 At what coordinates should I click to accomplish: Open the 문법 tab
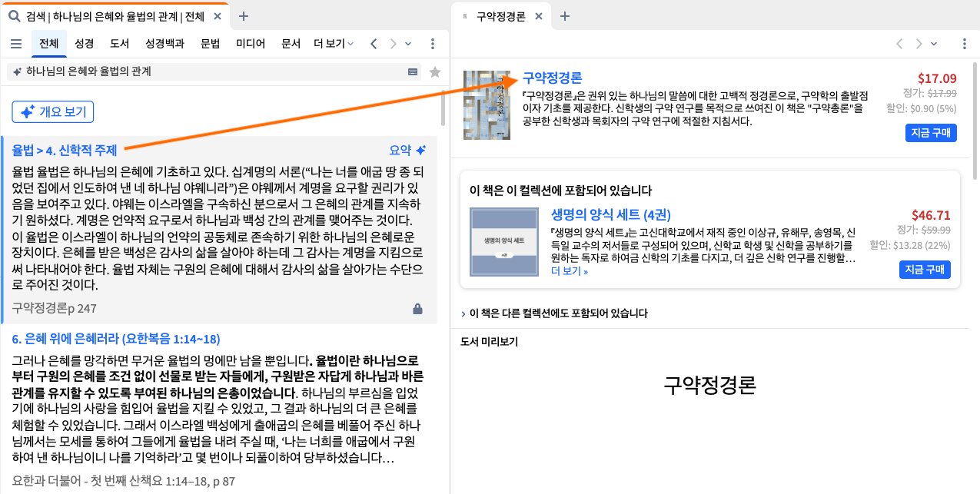[x=211, y=44]
